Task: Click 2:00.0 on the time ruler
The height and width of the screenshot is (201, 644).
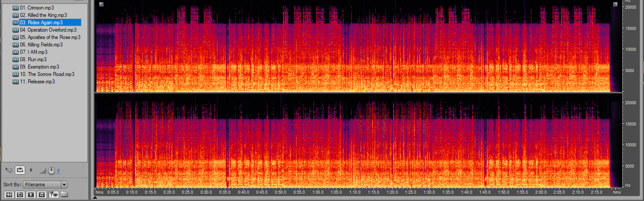Action: tap(540, 192)
